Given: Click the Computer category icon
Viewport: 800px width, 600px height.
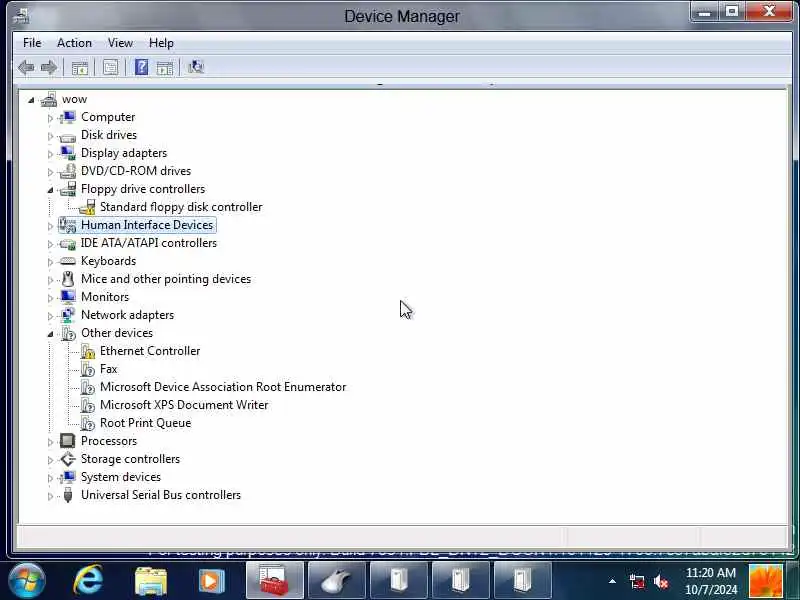Looking at the screenshot, I should click(x=67, y=117).
